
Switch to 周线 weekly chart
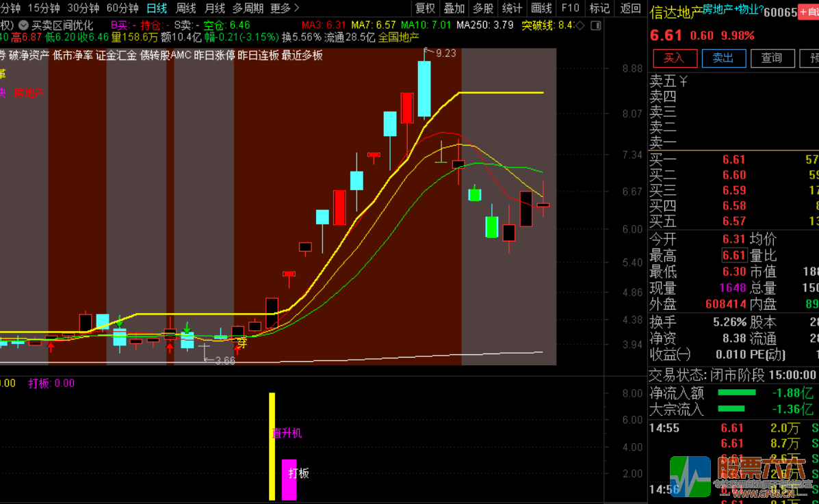tap(186, 8)
